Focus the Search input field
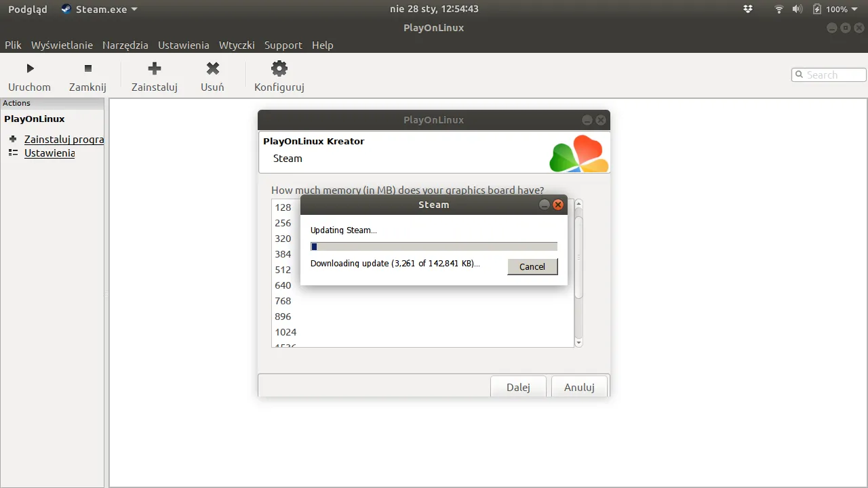This screenshot has width=868, height=488. tap(829, 75)
